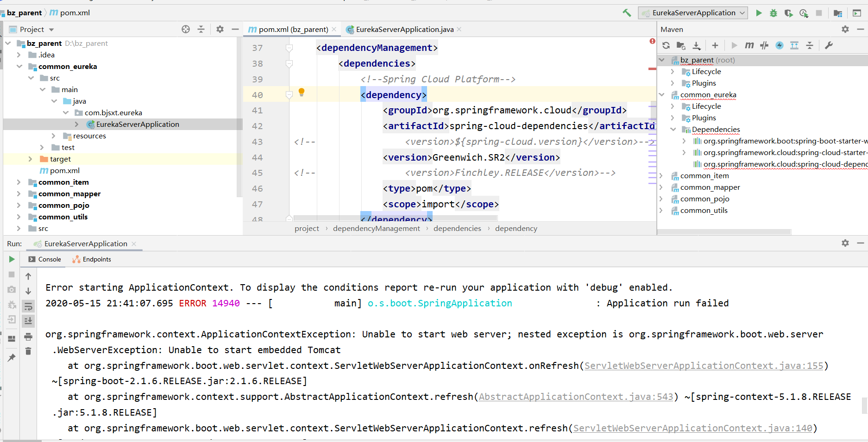868x442 pixels.
Task: Generate sources and update folders in Maven
Action: pos(681,45)
